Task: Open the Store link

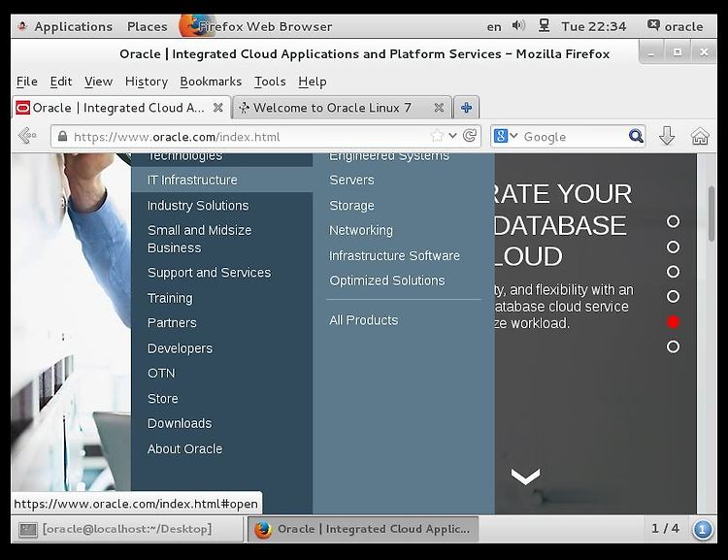Action: (x=162, y=399)
